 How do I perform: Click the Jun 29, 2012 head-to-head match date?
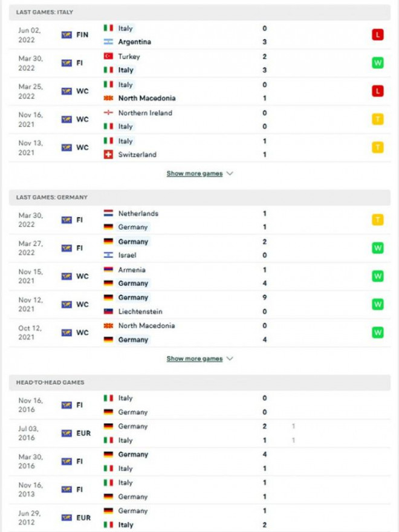[29, 517]
